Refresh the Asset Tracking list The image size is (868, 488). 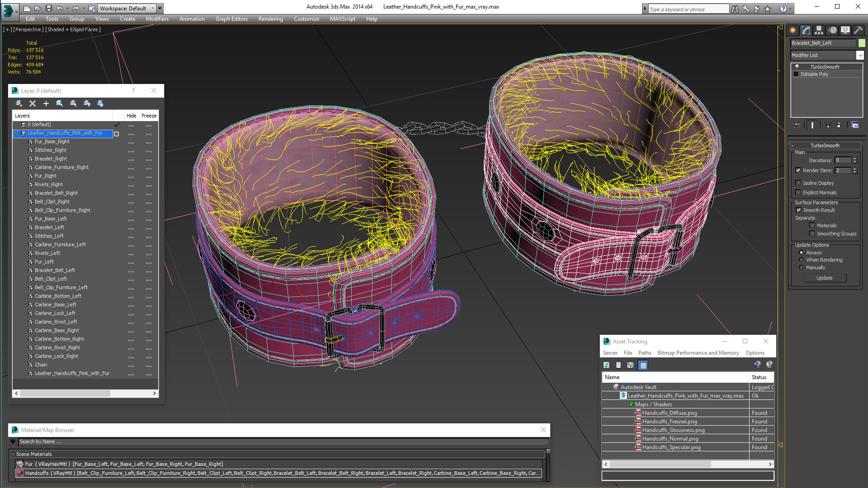[x=607, y=365]
